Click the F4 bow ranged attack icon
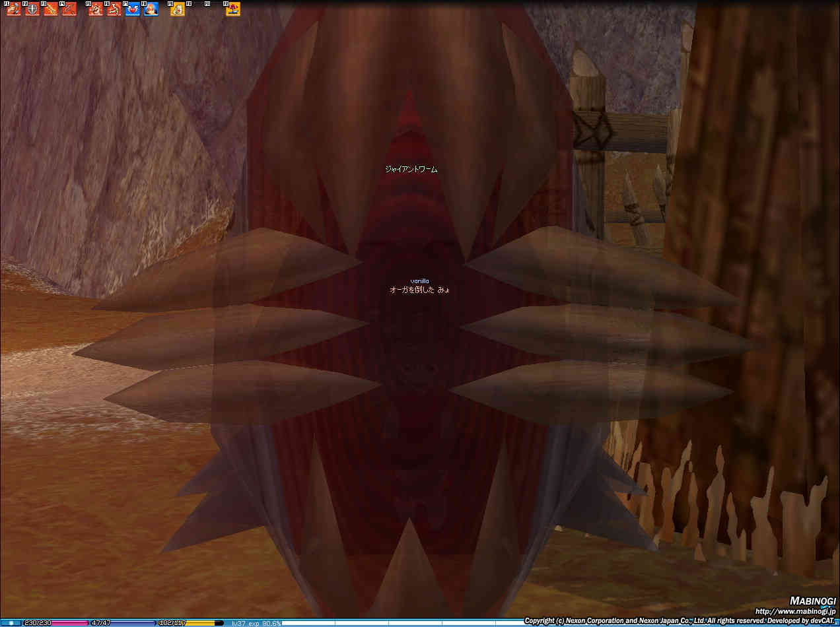This screenshot has height=627, width=840. [69, 9]
